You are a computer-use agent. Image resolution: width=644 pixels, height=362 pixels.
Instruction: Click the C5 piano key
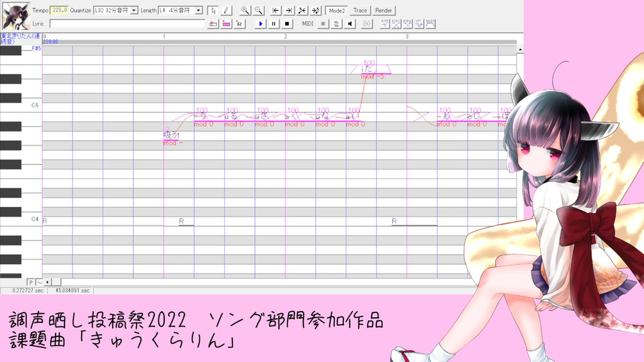click(x=21, y=107)
